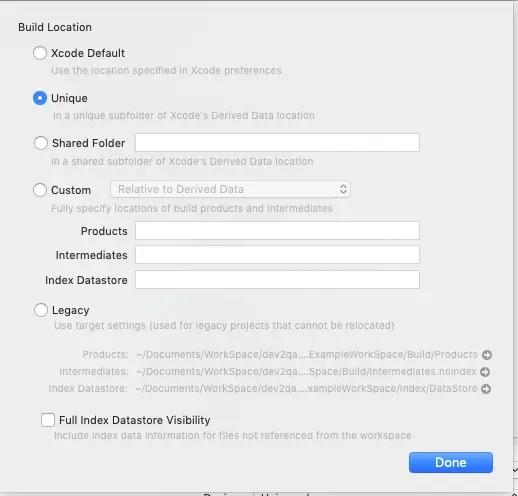Click the Intermediates.noindex path text
518x496 pixels.
[306, 371]
